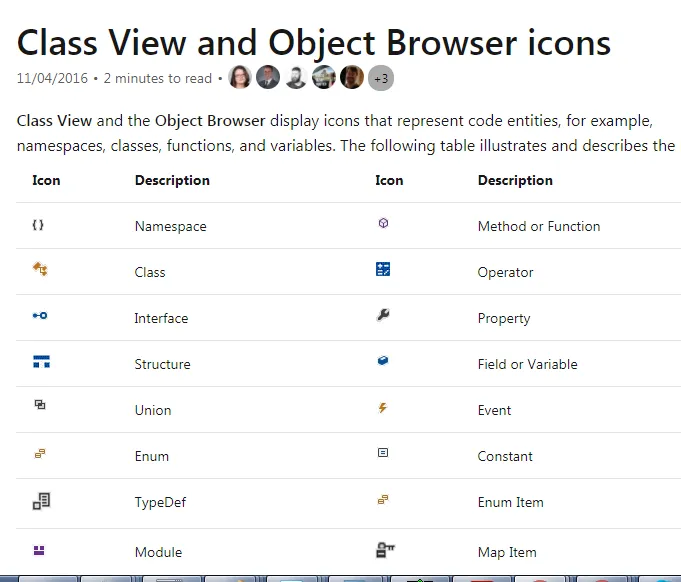Click the last contributor avatar before +3
The image size is (681, 582).
click(351, 77)
